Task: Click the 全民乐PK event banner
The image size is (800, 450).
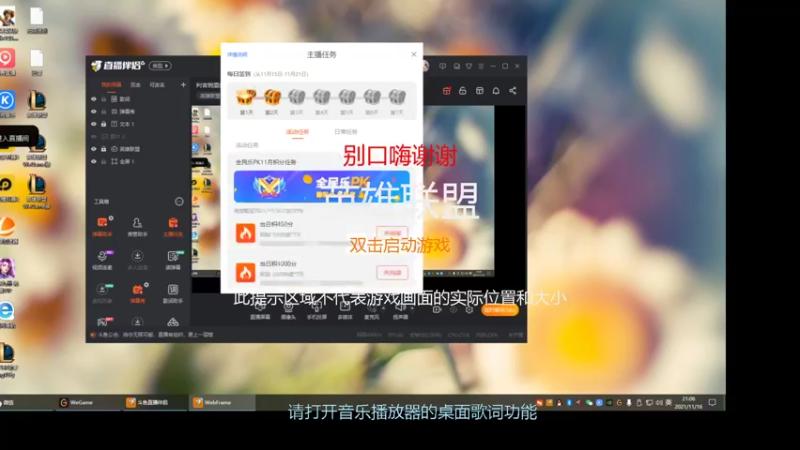Action: pos(321,187)
